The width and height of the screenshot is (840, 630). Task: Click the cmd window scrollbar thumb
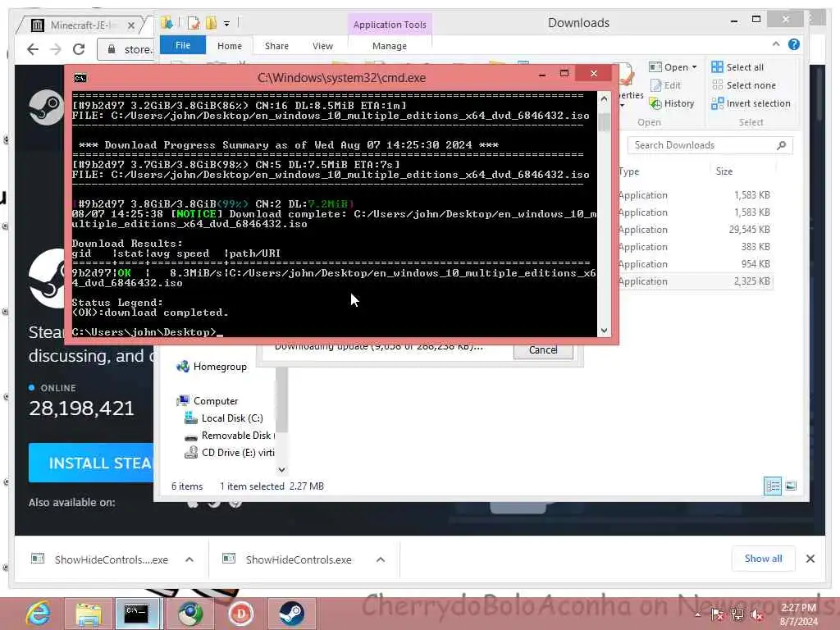[x=604, y=122]
